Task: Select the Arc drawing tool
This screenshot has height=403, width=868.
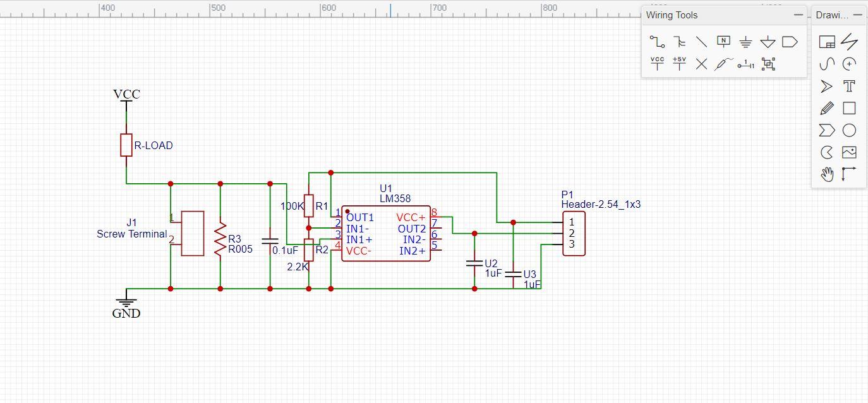Action: click(826, 152)
